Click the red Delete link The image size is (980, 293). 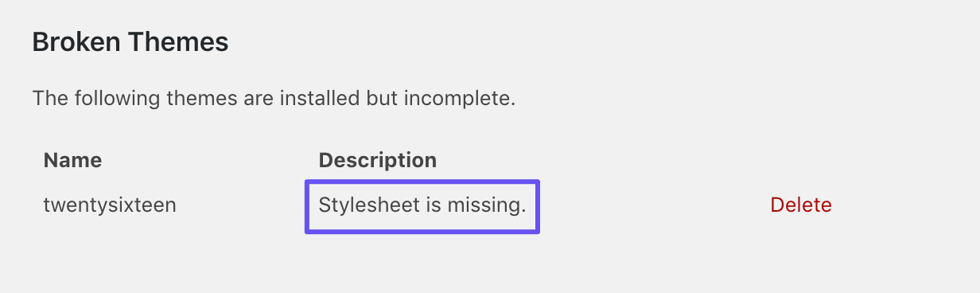coord(801,205)
